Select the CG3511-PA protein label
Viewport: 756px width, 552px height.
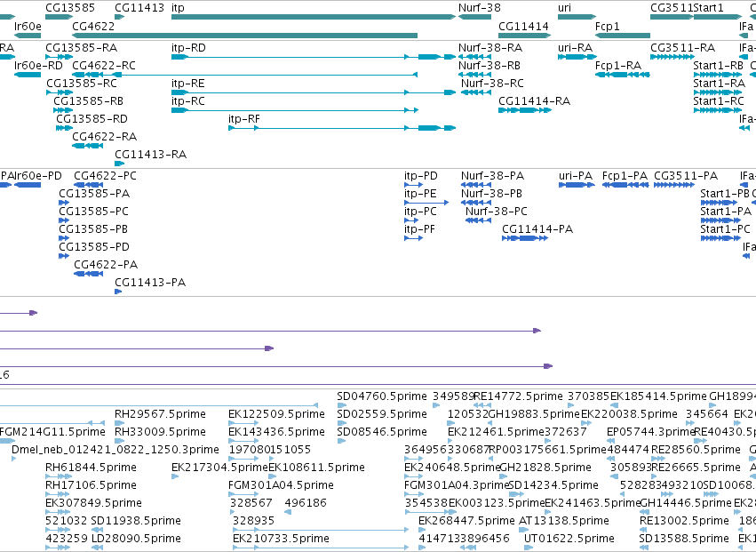pyautogui.click(x=686, y=176)
